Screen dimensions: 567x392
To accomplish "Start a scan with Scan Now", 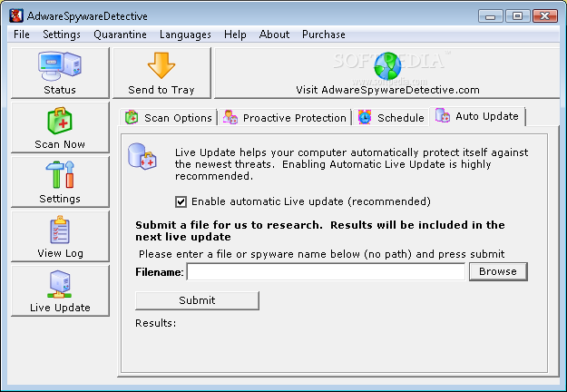I will (60, 127).
